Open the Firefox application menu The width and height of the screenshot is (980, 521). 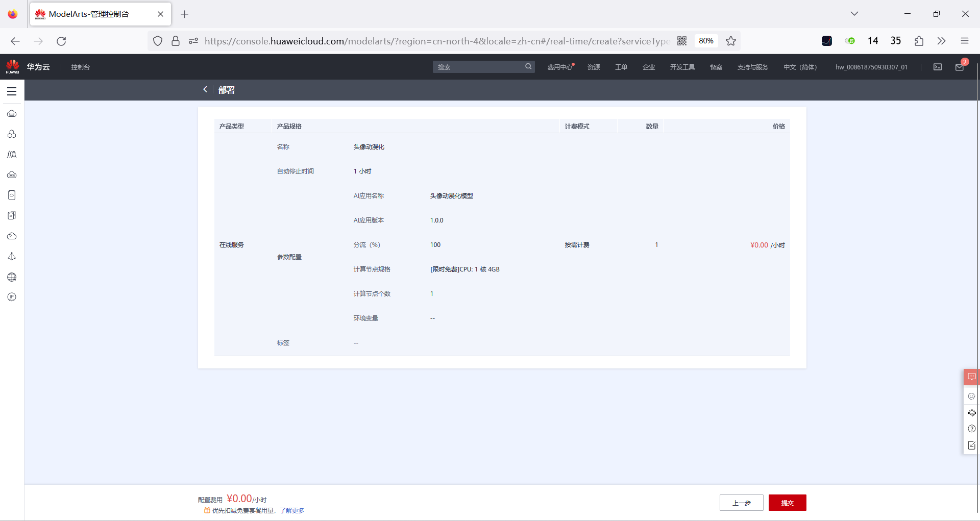point(965,41)
